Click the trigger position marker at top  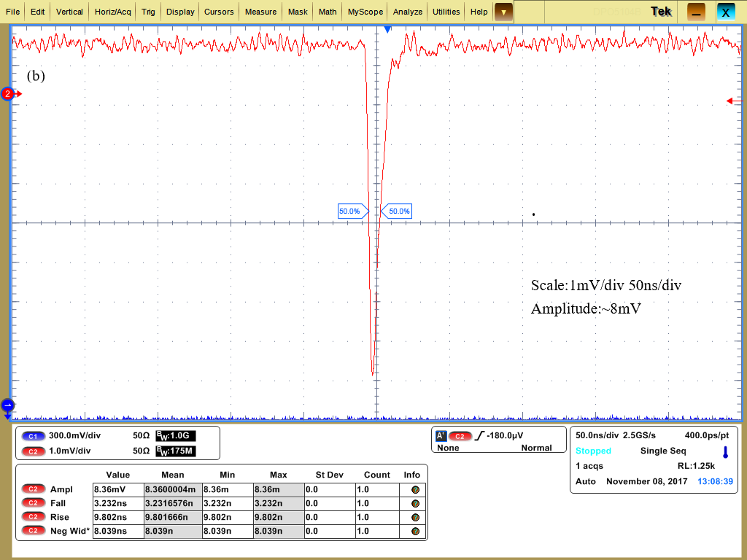pos(387,29)
